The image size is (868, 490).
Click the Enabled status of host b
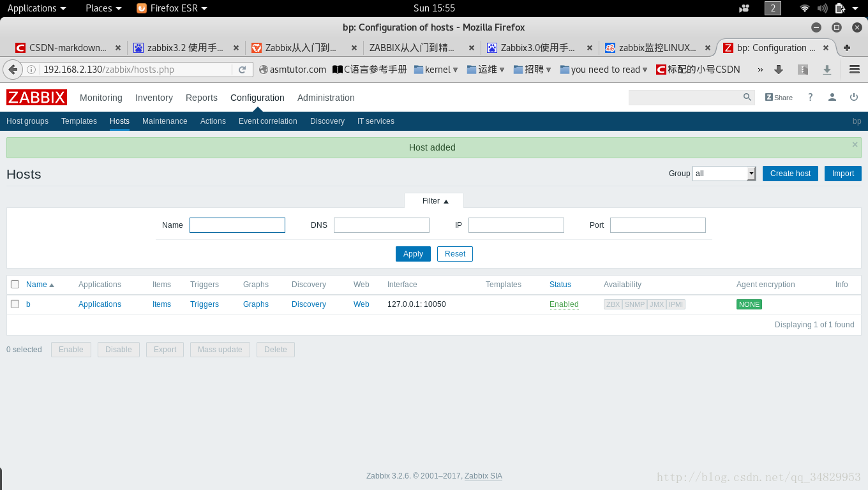(x=564, y=304)
